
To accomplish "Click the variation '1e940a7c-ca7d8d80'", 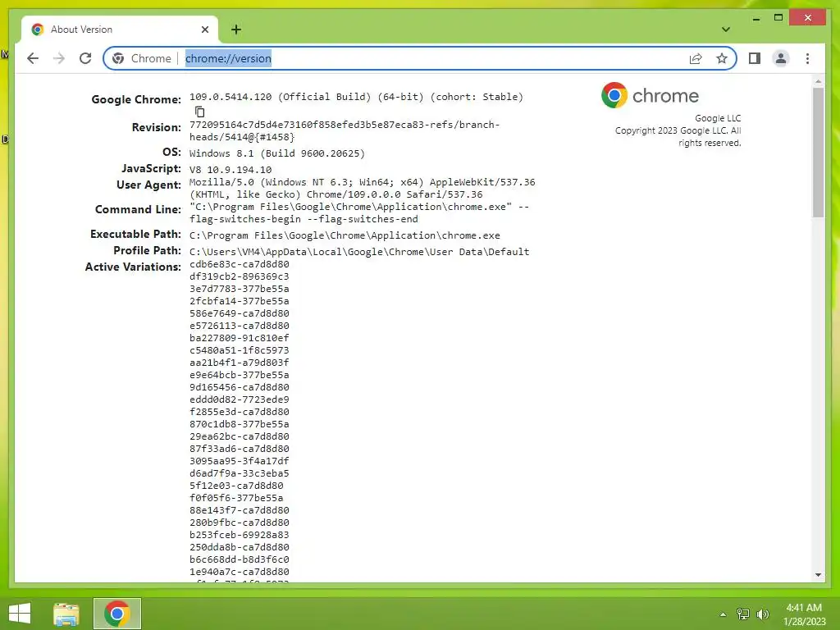I will click(239, 572).
